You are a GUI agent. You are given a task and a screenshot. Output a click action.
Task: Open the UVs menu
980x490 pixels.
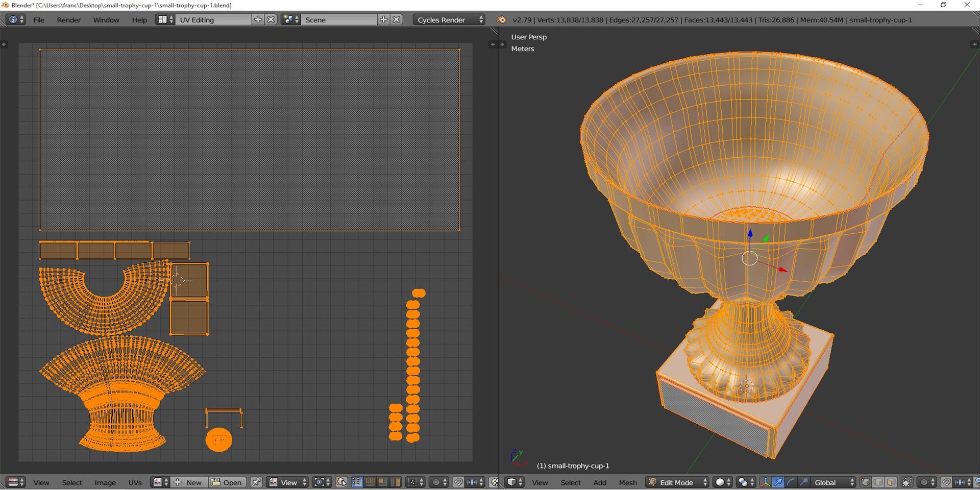pyautogui.click(x=135, y=482)
